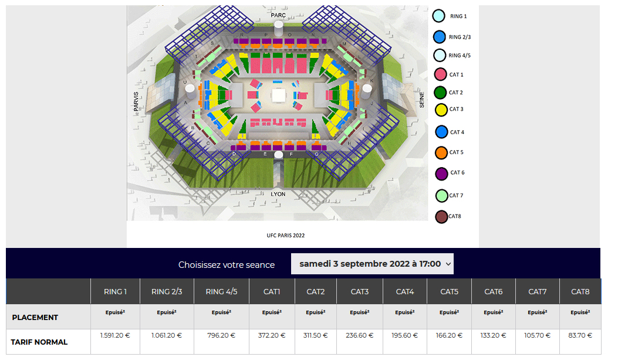The image size is (618, 364).
Task: Click the Epuisé status under CAT5
Action: tap(448, 312)
